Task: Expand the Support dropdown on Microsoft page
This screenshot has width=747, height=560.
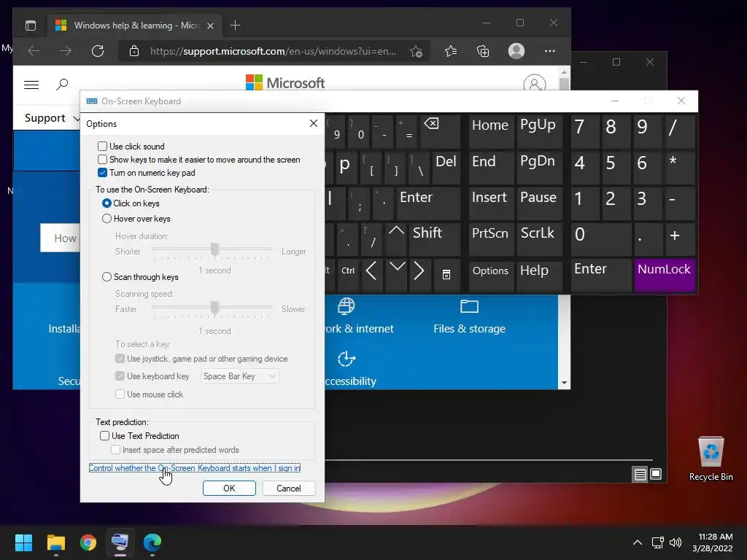Action: (x=52, y=118)
